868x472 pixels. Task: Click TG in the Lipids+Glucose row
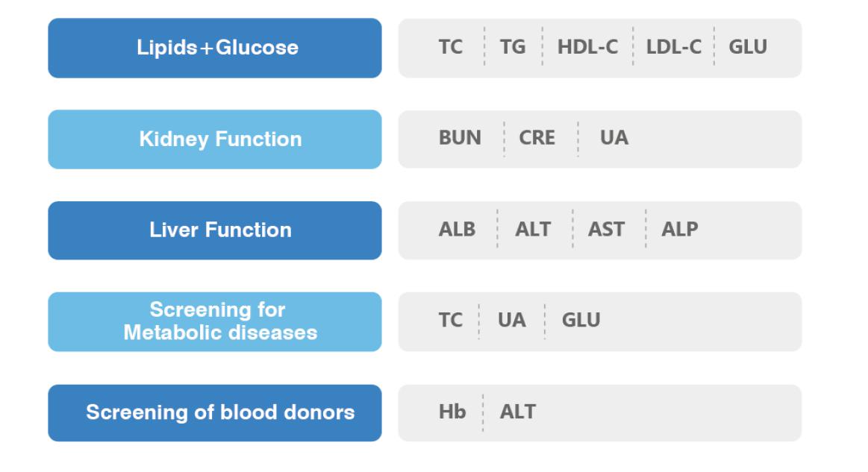[513, 47]
